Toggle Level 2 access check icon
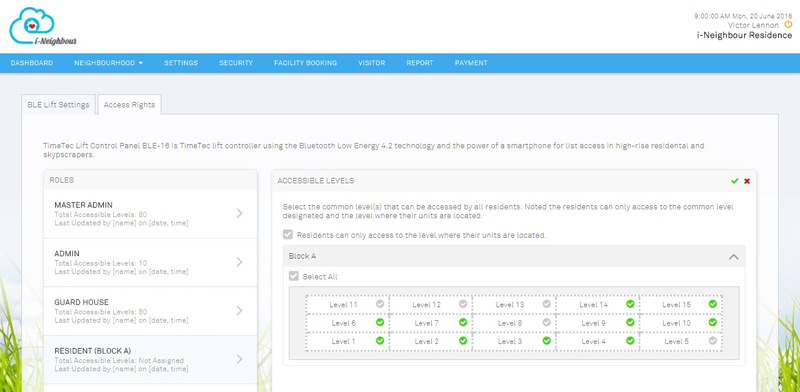800x392 pixels. 463,340
